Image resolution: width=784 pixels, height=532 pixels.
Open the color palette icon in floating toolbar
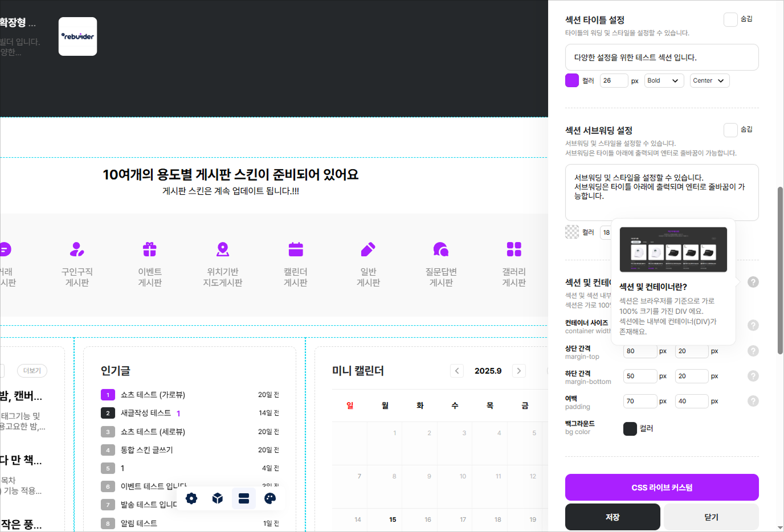[x=270, y=498]
